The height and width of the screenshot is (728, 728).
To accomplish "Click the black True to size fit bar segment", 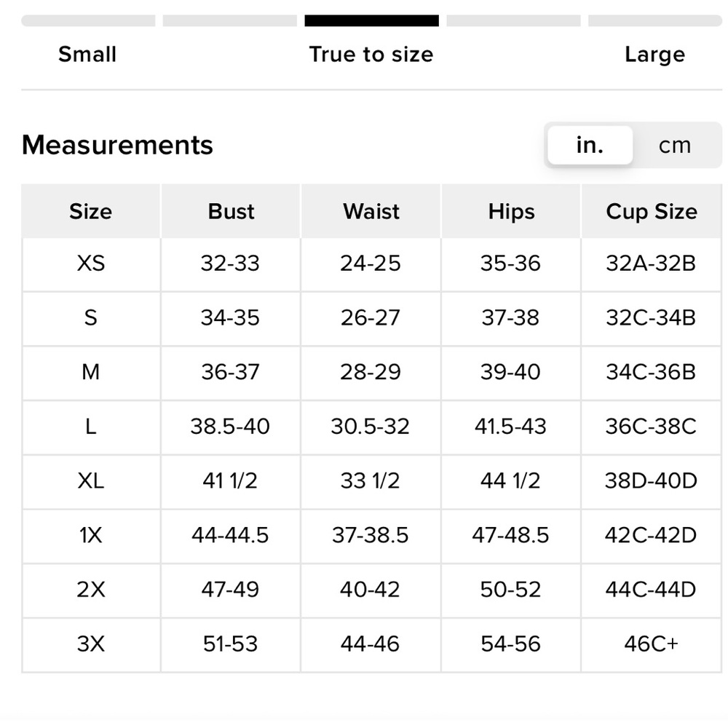I will pos(371,21).
